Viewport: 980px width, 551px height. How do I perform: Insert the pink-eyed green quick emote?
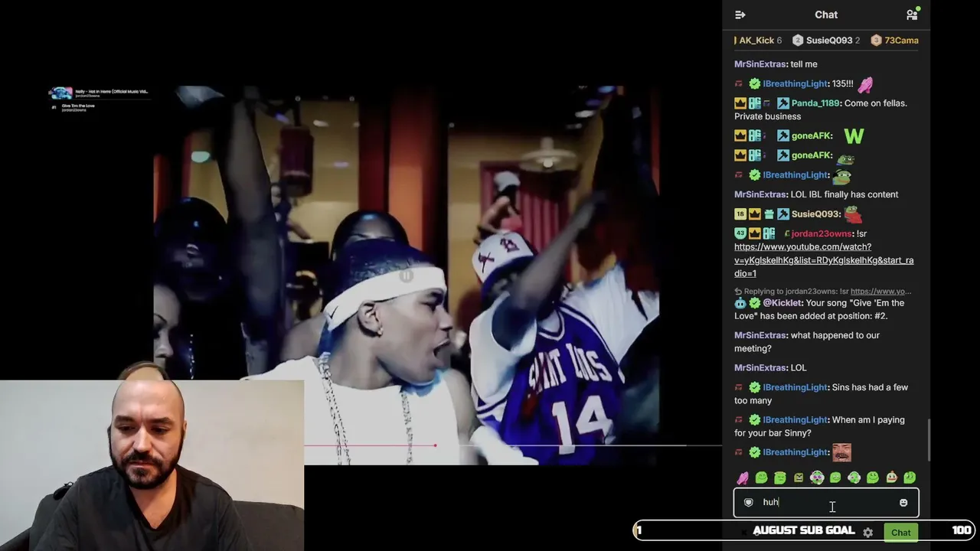(x=817, y=478)
